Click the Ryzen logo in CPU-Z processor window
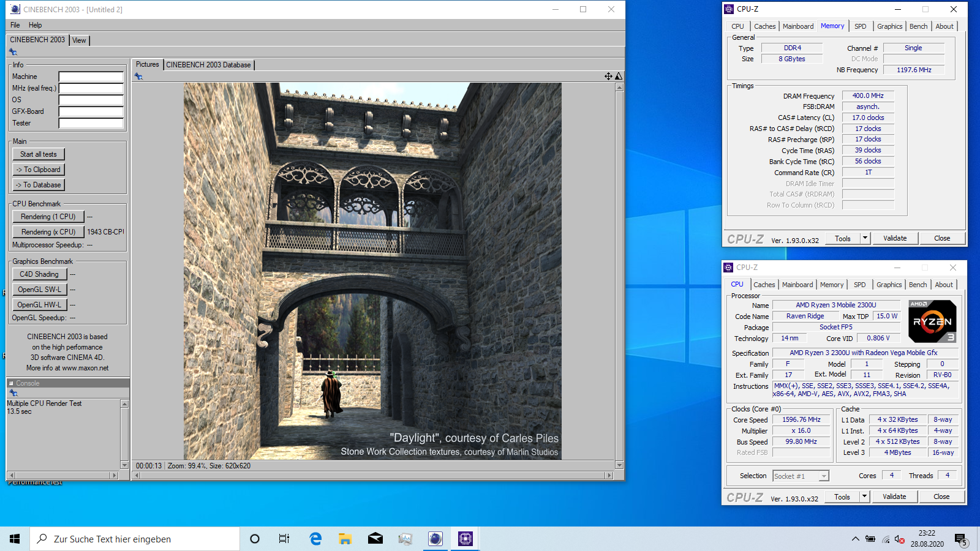This screenshot has width=980, height=551. tap(932, 321)
